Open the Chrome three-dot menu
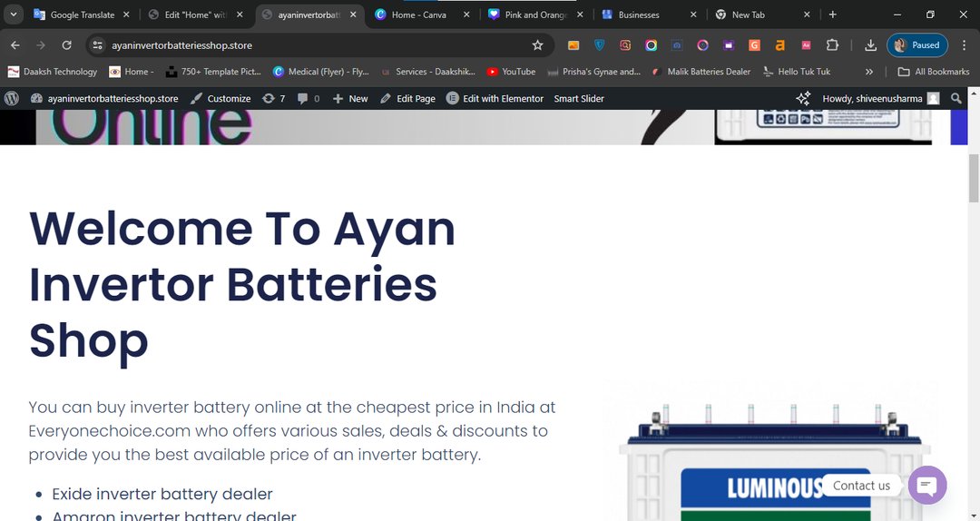The image size is (980, 521). coord(964,45)
